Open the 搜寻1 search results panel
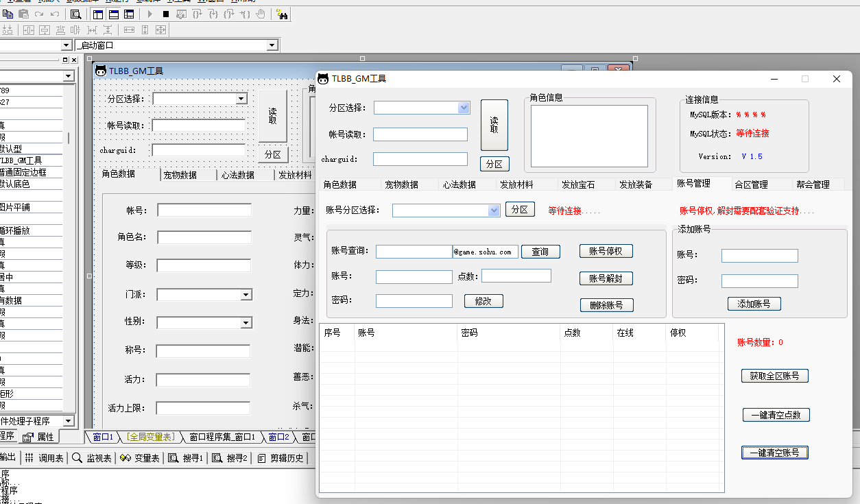The width and height of the screenshot is (860, 504). pyautogui.click(x=186, y=458)
